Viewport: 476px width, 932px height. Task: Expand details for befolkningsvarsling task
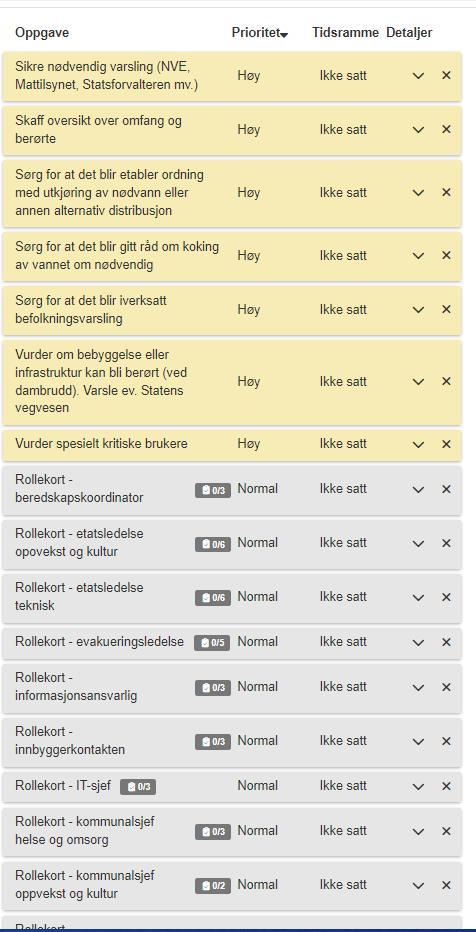418,310
